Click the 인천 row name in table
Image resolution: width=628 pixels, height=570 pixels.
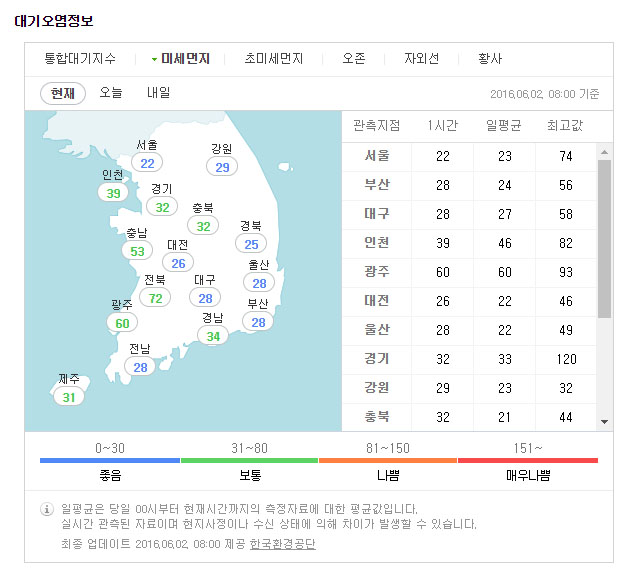(x=376, y=243)
